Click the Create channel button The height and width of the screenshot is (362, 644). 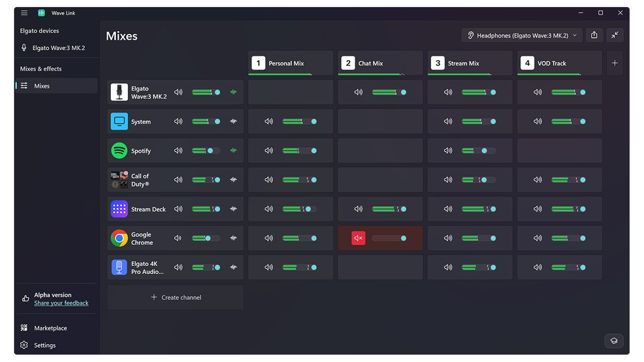175,297
